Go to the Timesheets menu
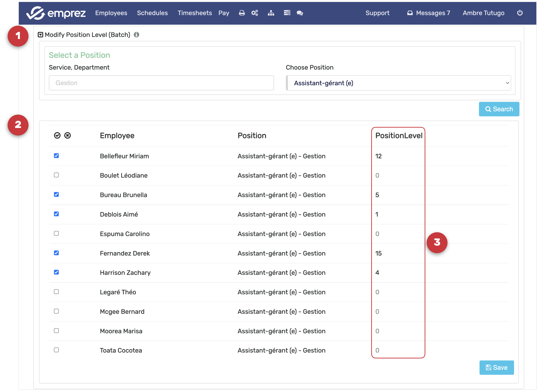 click(x=194, y=13)
